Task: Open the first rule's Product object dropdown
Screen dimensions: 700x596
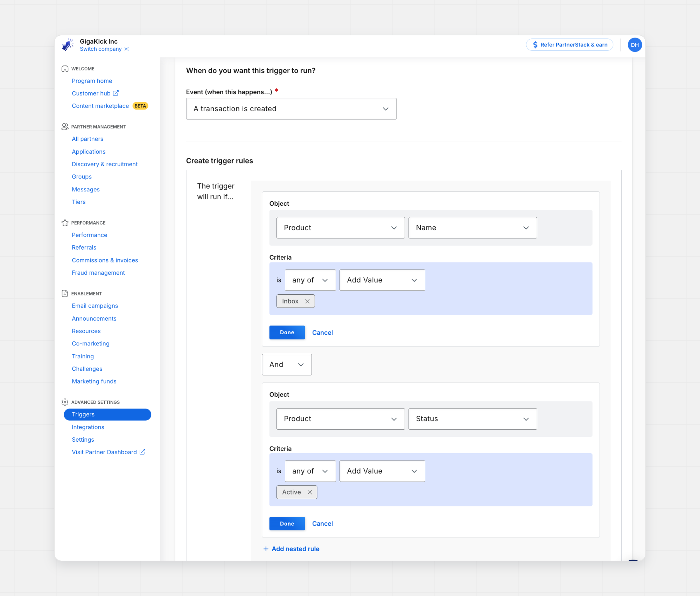Action: click(x=341, y=228)
